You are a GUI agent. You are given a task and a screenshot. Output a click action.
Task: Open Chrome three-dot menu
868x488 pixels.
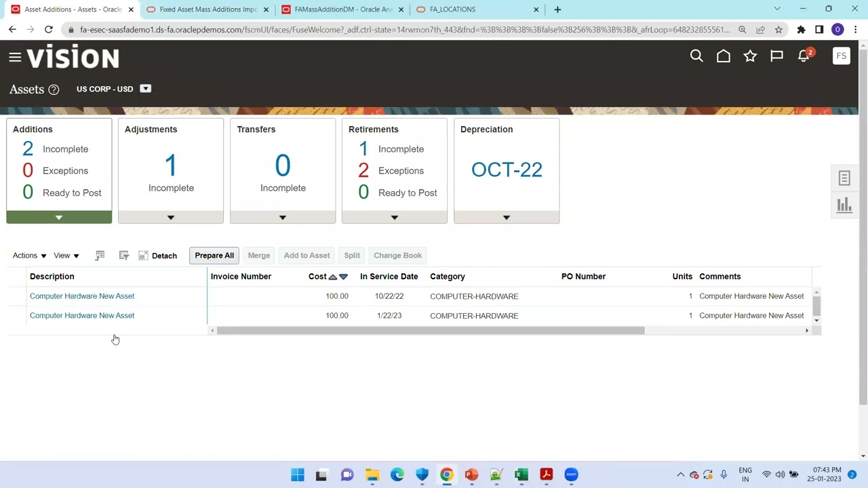pos(855,30)
